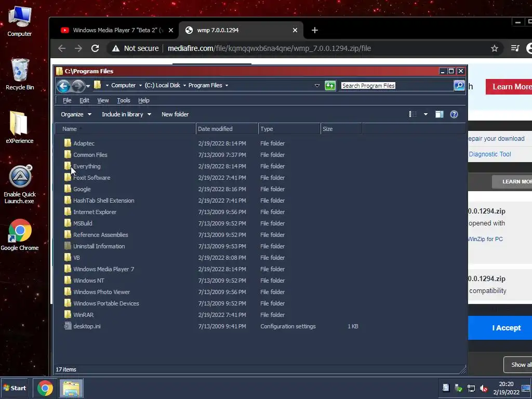
Task: Click the change view icon
Action: coord(413,114)
